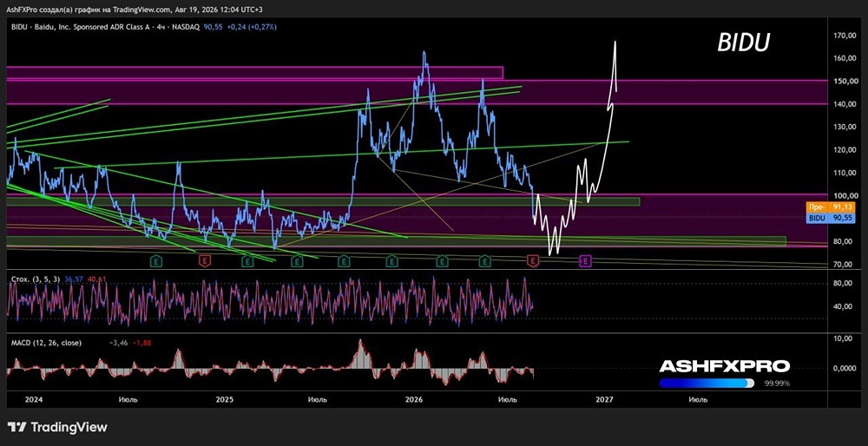Click the red earnings marker in 2024
This screenshot has width=868, height=446.
[204, 260]
